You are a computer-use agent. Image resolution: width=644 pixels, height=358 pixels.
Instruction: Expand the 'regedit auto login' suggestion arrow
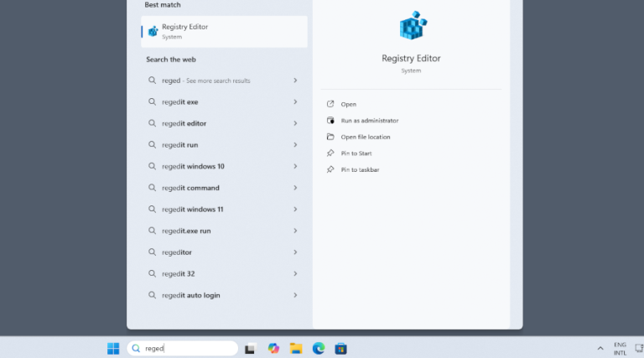click(x=296, y=295)
